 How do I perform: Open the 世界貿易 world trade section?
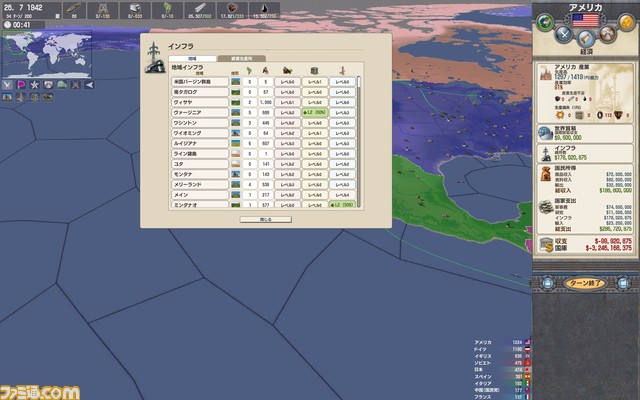tap(585, 133)
